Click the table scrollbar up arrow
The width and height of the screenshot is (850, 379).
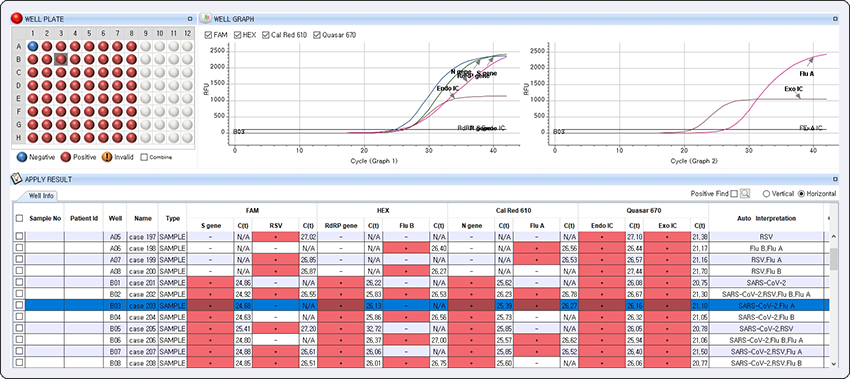(x=834, y=237)
